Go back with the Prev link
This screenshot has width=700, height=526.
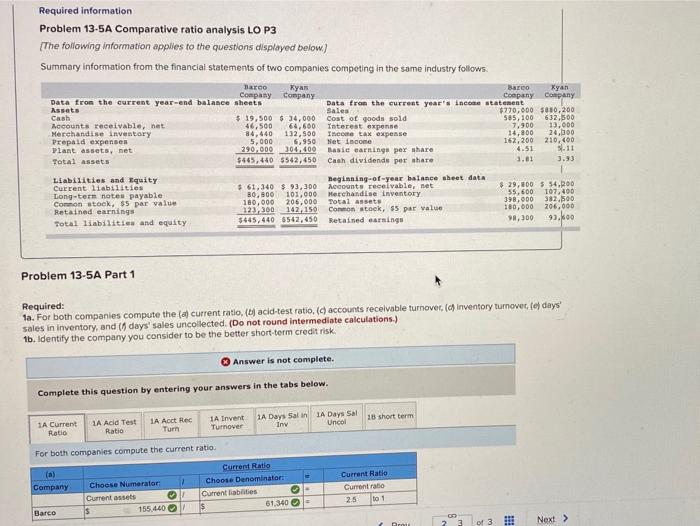(x=400, y=524)
